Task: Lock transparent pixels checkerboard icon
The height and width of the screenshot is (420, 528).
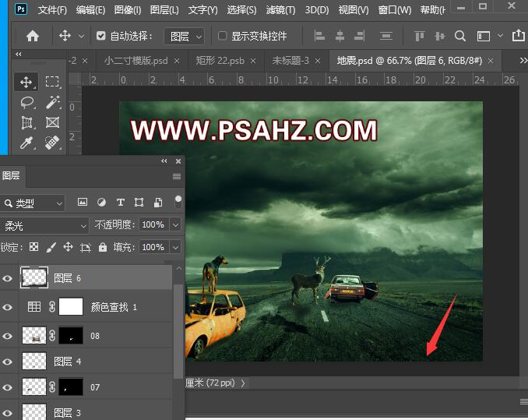Action: (33, 247)
